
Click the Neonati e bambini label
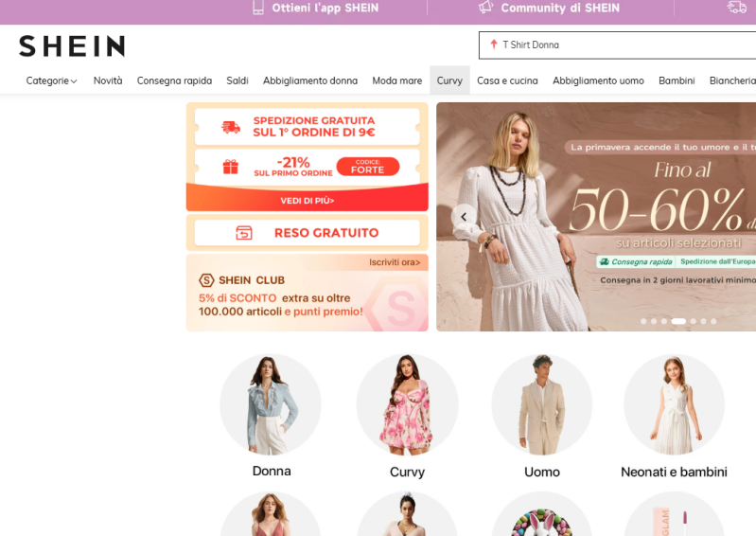(x=674, y=472)
